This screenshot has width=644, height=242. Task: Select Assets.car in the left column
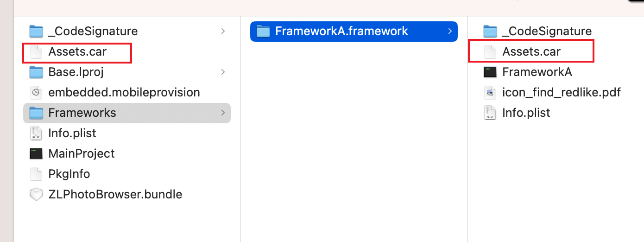(x=77, y=51)
